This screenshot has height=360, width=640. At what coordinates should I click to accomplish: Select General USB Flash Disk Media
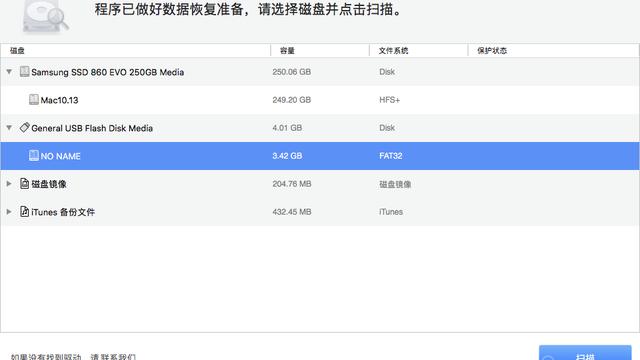[x=92, y=128]
